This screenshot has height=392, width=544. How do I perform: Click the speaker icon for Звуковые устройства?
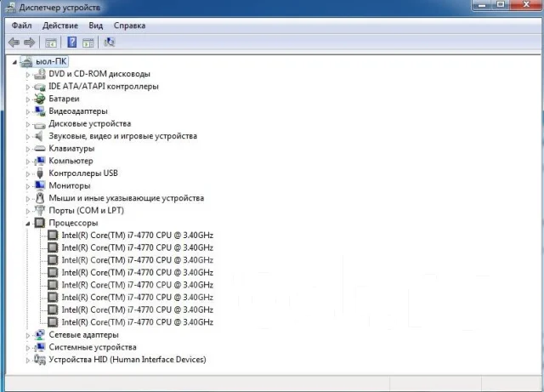point(39,136)
